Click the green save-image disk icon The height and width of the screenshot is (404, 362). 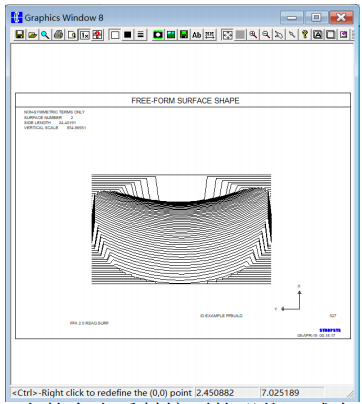pyautogui.click(x=184, y=34)
